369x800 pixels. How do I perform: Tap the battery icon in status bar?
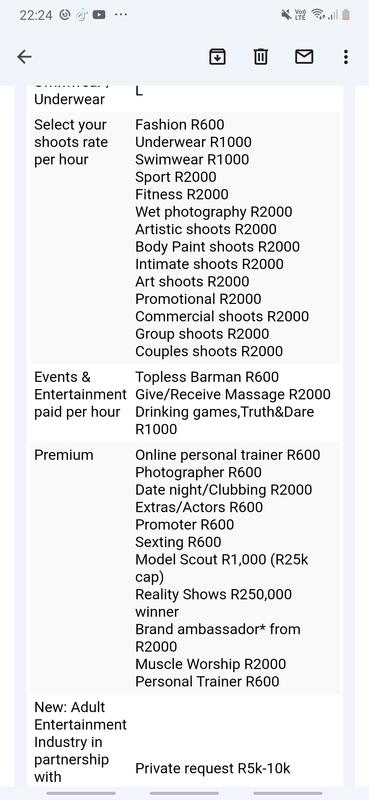[346, 15]
